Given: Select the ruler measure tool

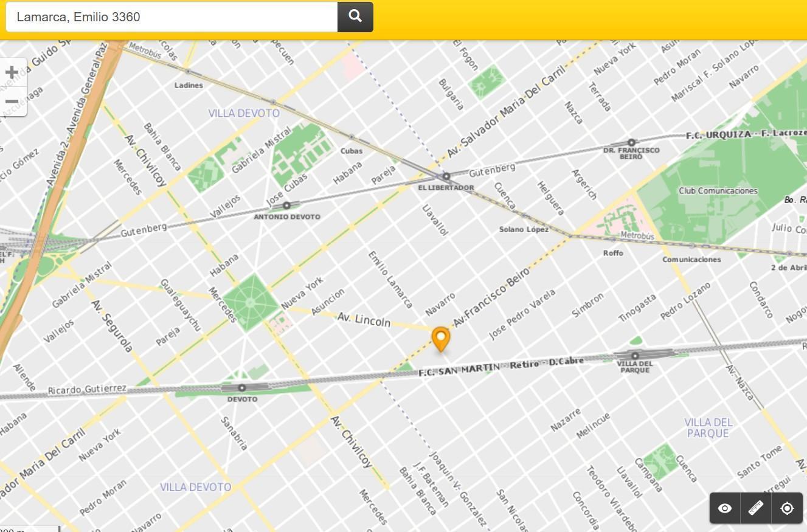Looking at the screenshot, I should (756, 508).
